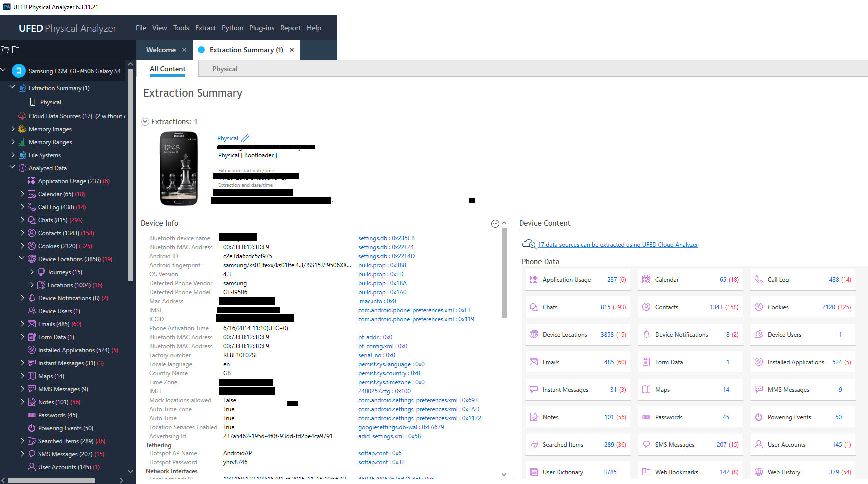
Task: Open the File menu
Action: point(141,28)
